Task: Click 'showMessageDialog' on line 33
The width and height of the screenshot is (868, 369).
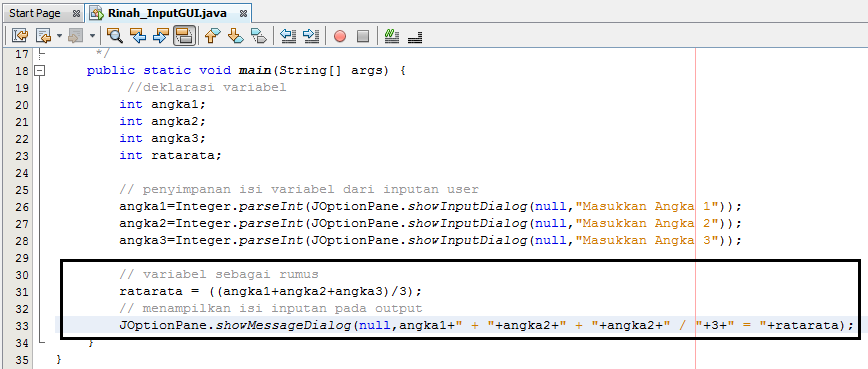Action: (x=283, y=325)
